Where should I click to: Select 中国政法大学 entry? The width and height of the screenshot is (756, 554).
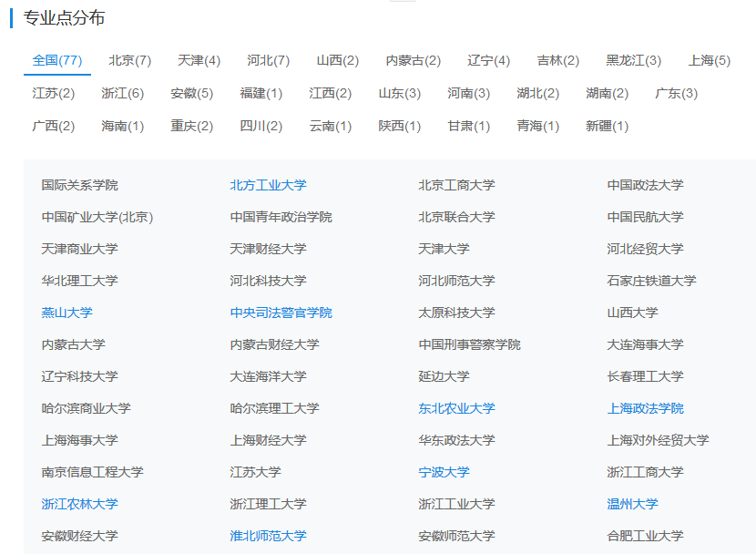[645, 185]
